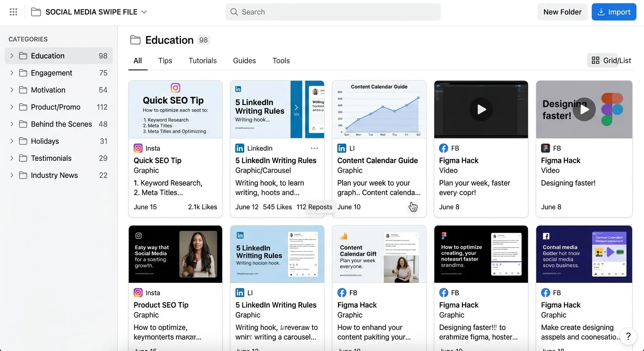
Task: Click the Instagram logo atop Quick SEO thumbnail
Action: coord(175,88)
